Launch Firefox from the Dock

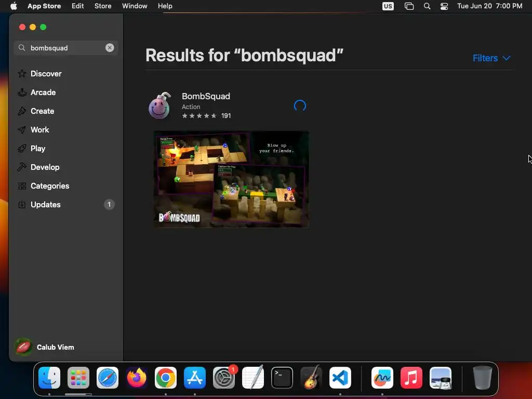pyautogui.click(x=137, y=378)
